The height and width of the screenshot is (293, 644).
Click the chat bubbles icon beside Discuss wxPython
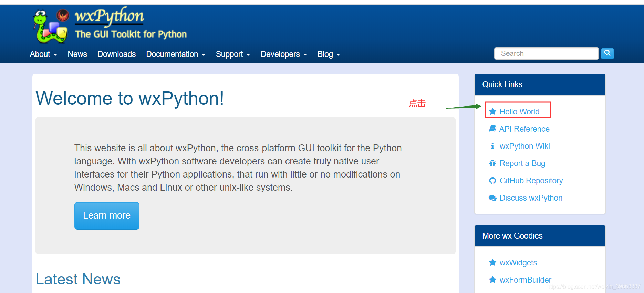492,198
